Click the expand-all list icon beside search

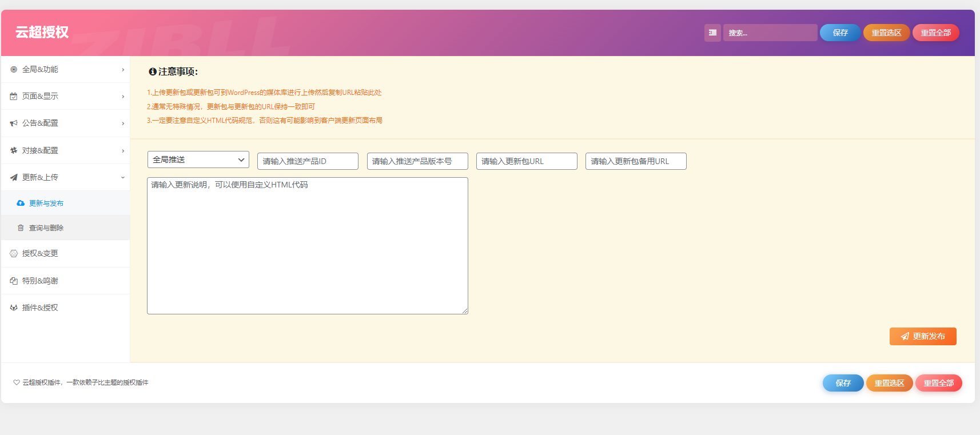(712, 33)
